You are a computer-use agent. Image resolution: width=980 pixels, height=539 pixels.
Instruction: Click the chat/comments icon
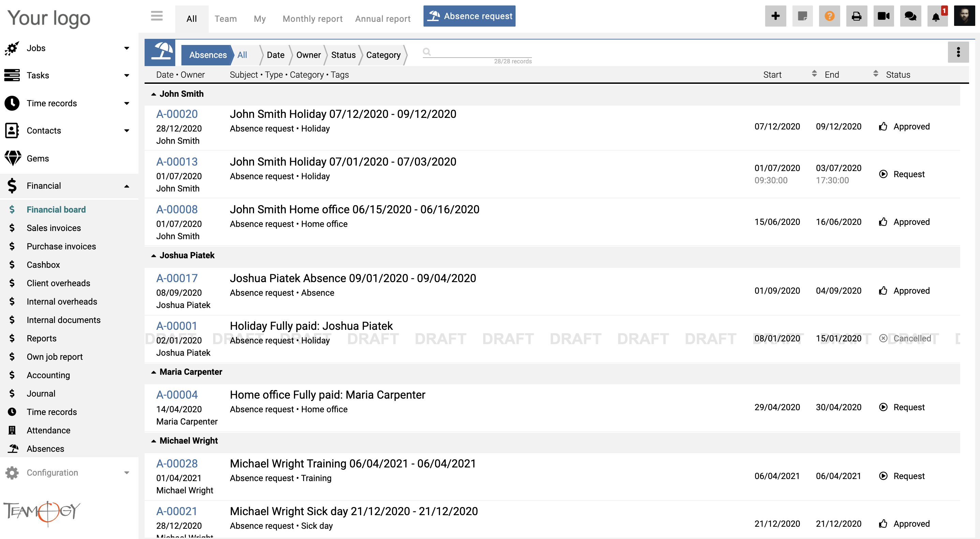click(x=910, y=16)
